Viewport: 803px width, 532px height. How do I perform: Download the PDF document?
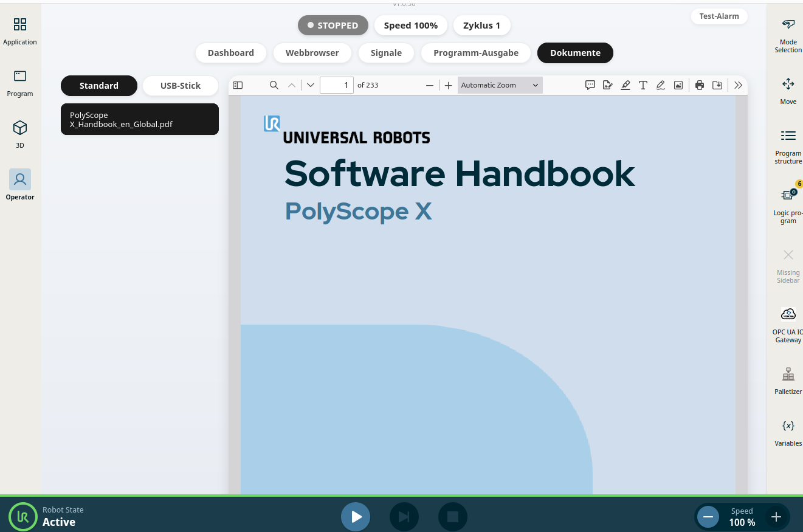[717, 85]
